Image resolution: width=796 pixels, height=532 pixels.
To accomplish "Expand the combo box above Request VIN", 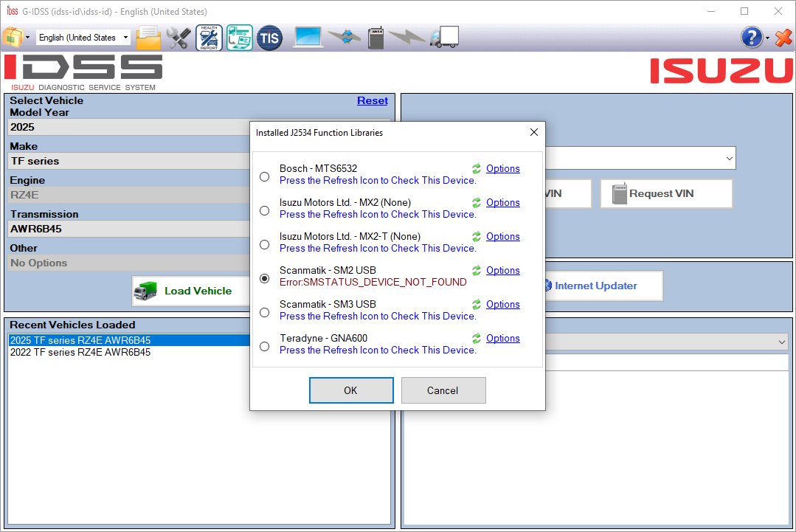I will (x=729, y=158).
